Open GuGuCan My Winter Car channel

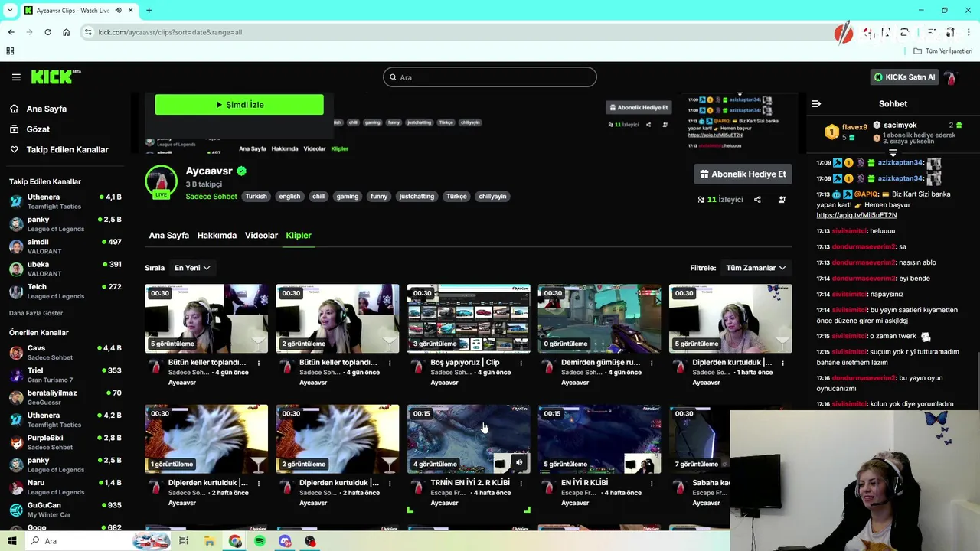click(66, 510)
